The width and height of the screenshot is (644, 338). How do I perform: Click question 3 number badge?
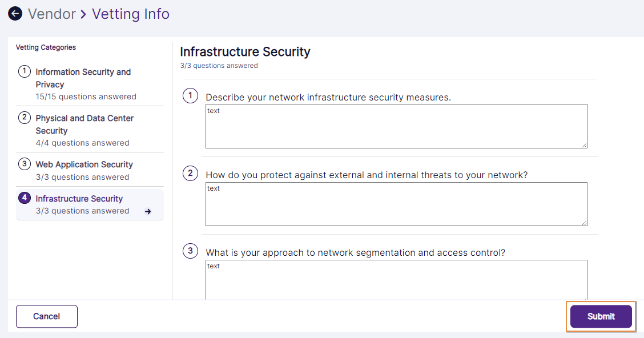click(190, 251)
